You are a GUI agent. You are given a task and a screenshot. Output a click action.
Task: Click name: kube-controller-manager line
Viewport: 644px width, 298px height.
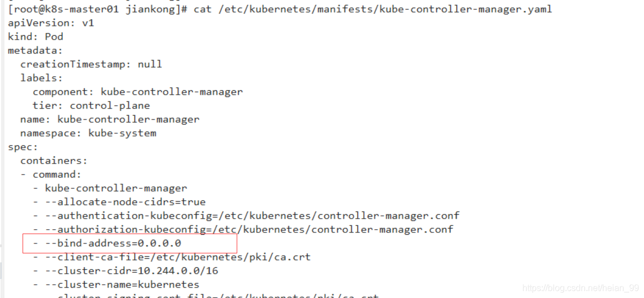[110, 119]
